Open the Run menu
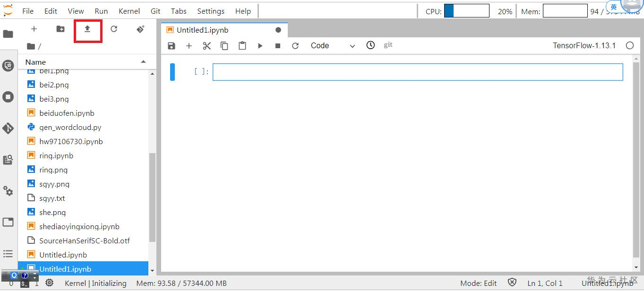644x292 pixels. [x=101, y=11]
